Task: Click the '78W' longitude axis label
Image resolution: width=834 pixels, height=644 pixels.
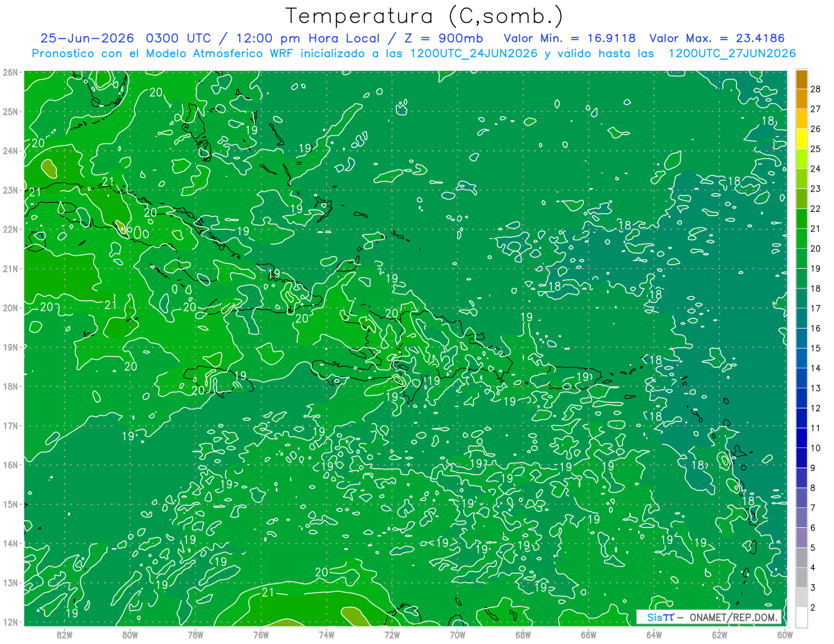Action: coord(195,634)
